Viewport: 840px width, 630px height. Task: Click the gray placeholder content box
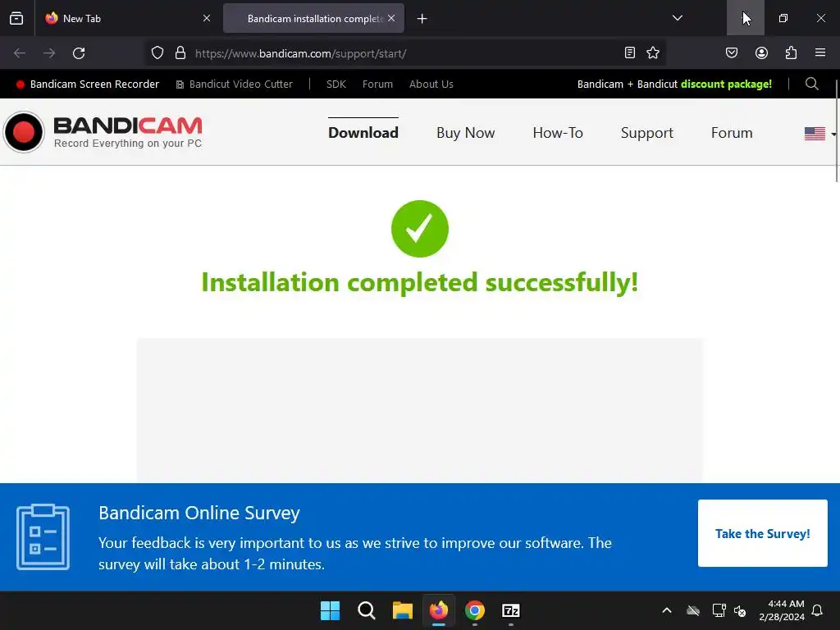point(419,410)
